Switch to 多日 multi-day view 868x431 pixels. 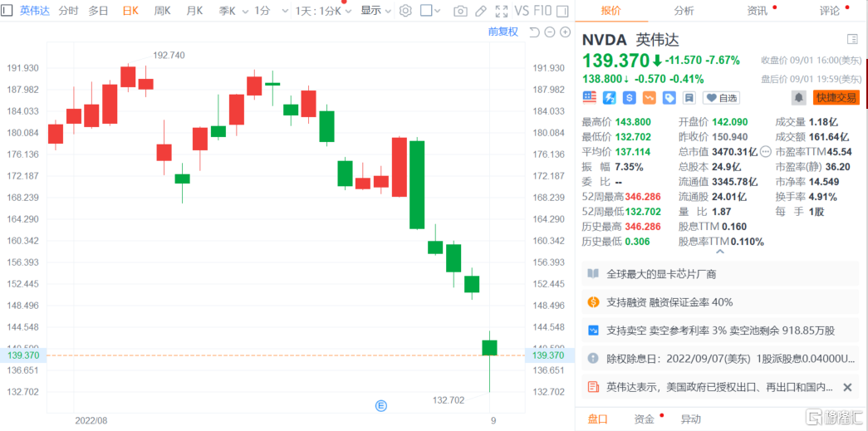98,11
